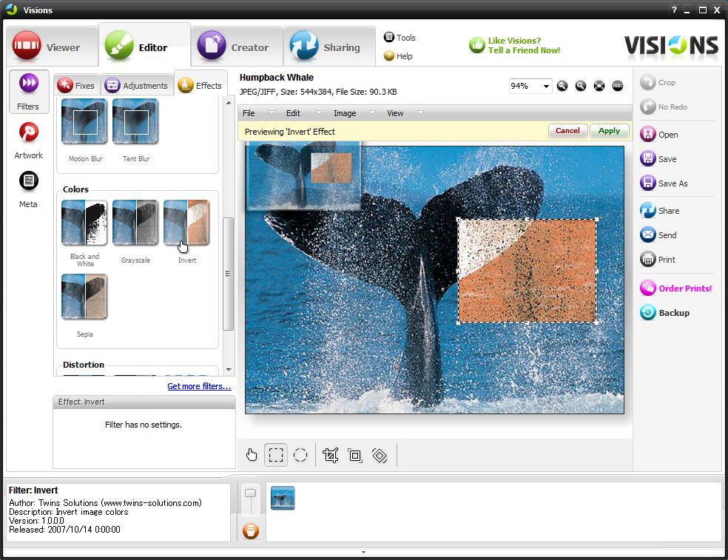Click the Order Prints! link
728x560 pixels.
point(676,289)
